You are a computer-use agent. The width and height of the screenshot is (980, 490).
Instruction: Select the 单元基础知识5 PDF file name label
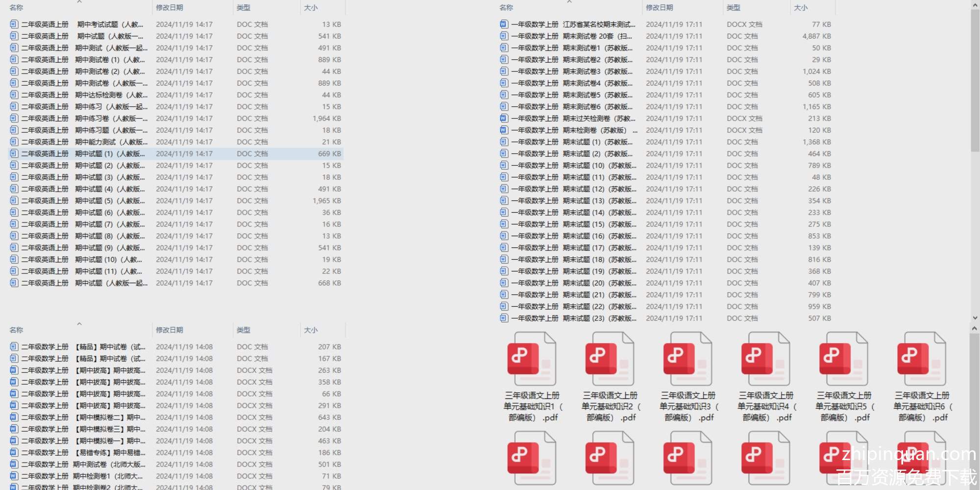click(843, 406)
